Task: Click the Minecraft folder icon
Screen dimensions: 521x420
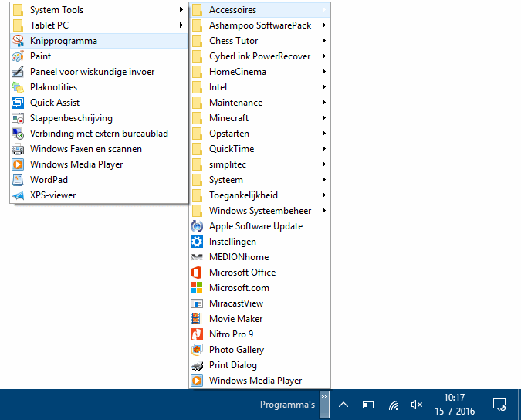Action: 197,118
